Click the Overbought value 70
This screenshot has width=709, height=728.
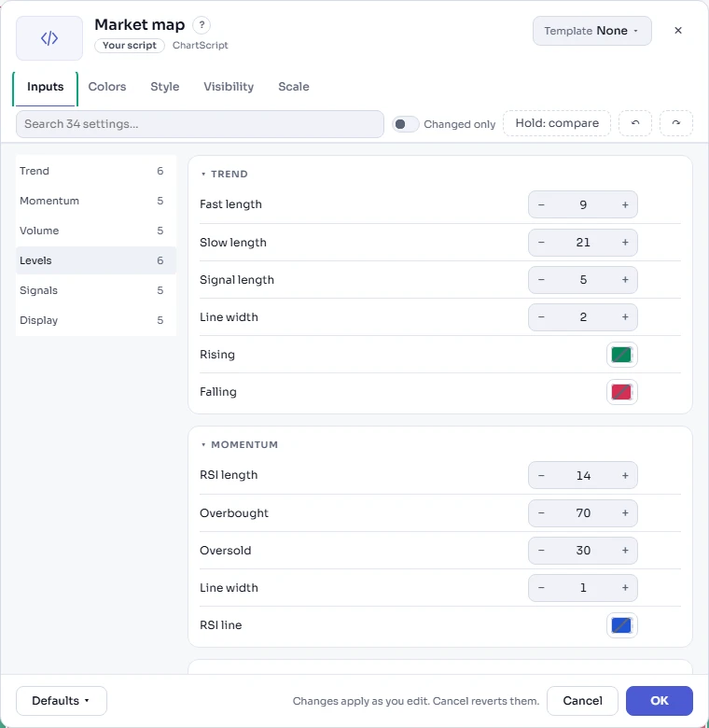click(x=583, y=513)
